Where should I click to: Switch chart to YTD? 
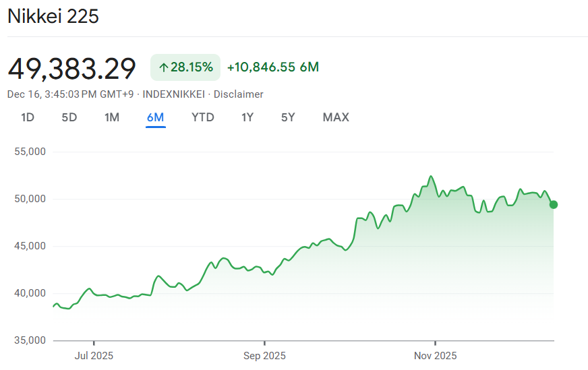203,117
